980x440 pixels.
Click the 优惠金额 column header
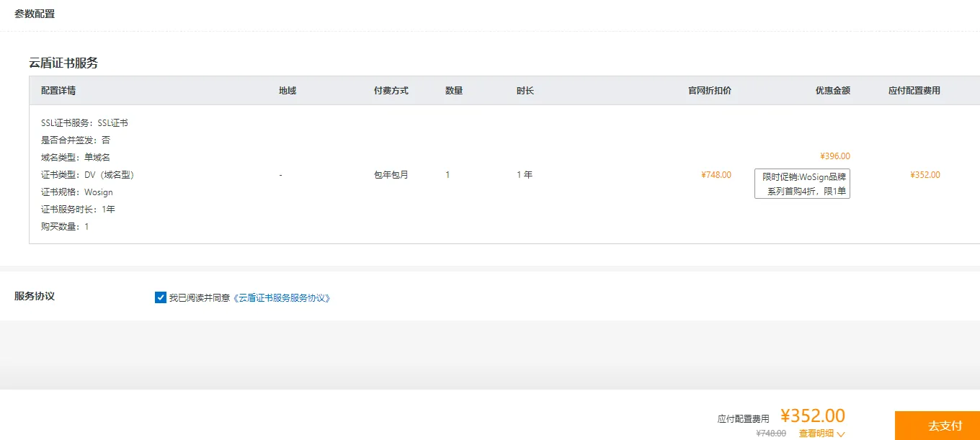833,91
